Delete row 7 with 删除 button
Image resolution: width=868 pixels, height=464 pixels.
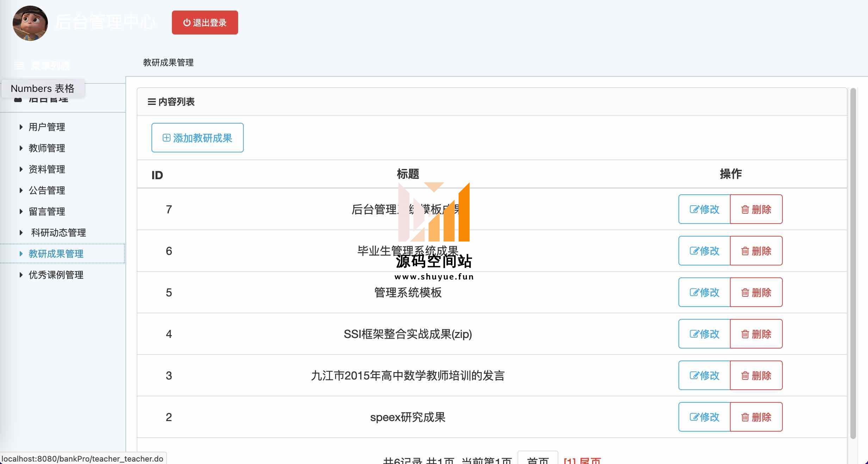click(756, 209)
